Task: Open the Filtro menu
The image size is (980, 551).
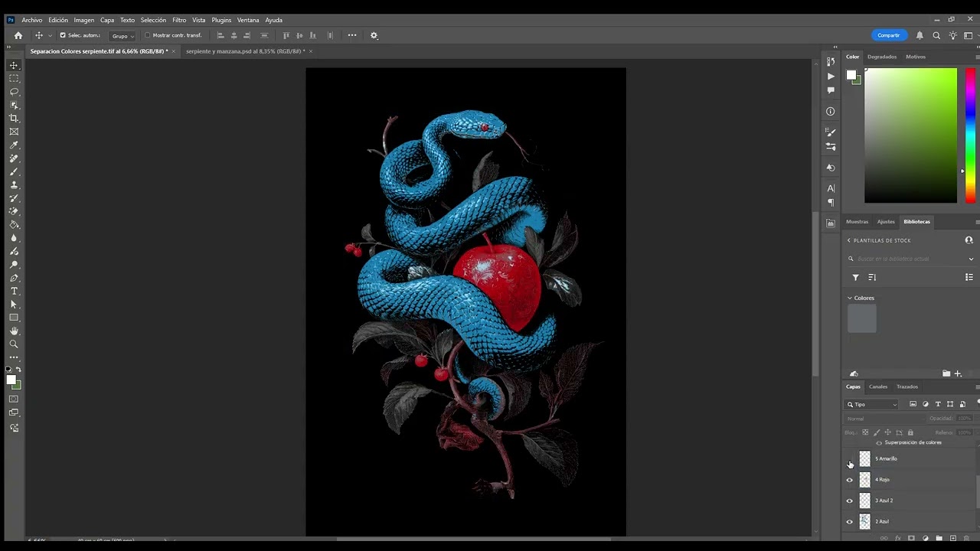Action: (179, 20)
